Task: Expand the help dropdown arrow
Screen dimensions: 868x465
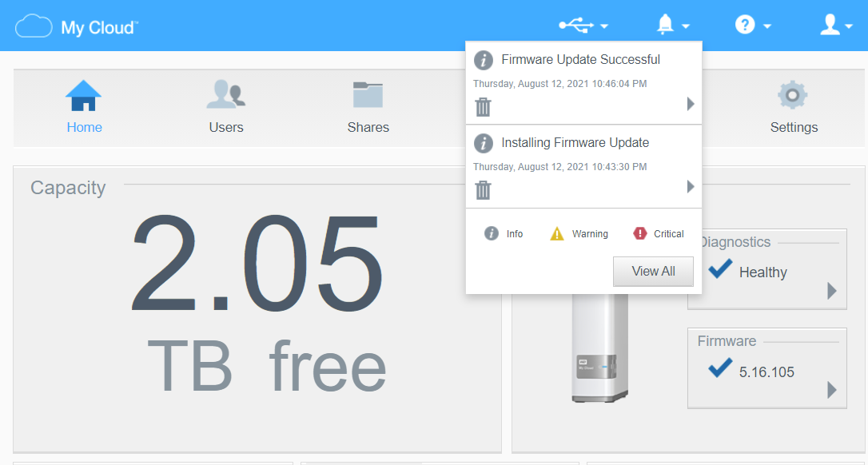Action: (767, 26)
